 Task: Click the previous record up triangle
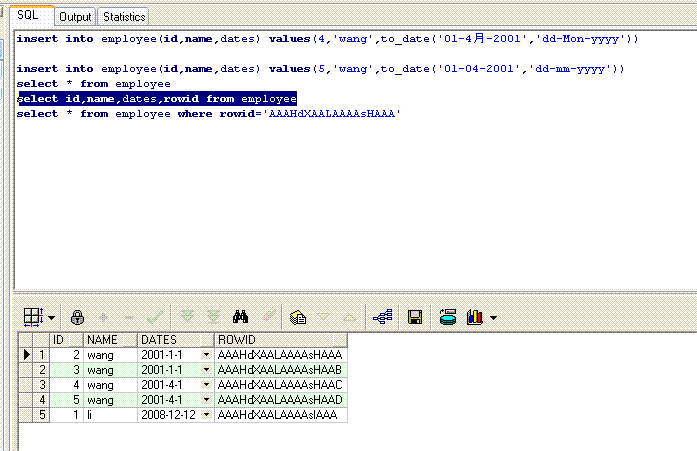pyautogui.click(x=349, y=317)
